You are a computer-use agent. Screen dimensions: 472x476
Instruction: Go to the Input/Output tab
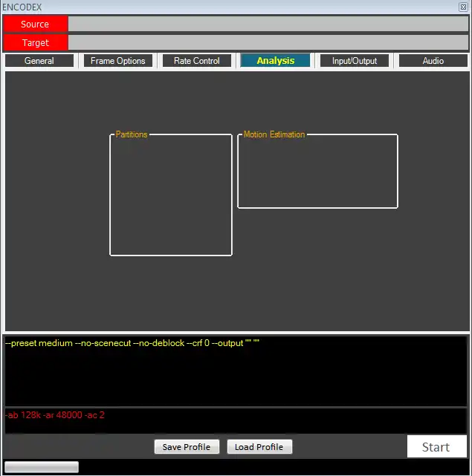[355, 61]
